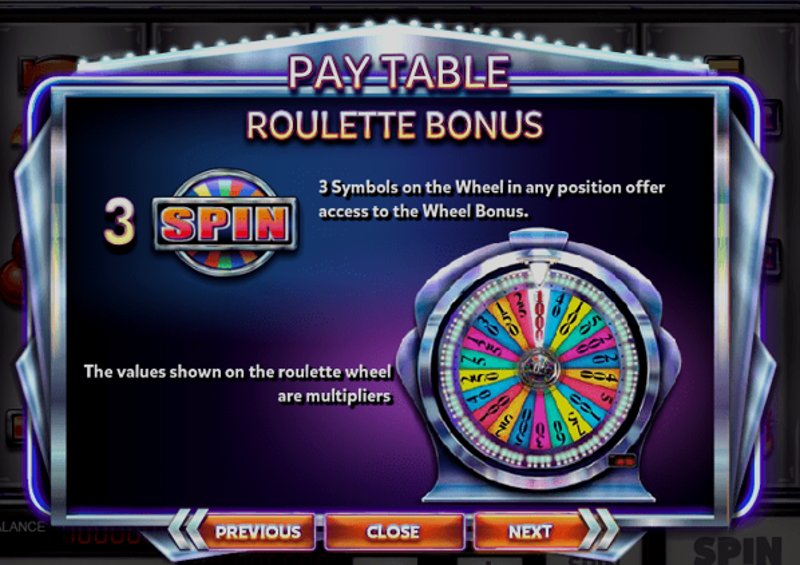Click the CLOSE button
This screenshot has width=800, height=565.
(x=393, y=532)
